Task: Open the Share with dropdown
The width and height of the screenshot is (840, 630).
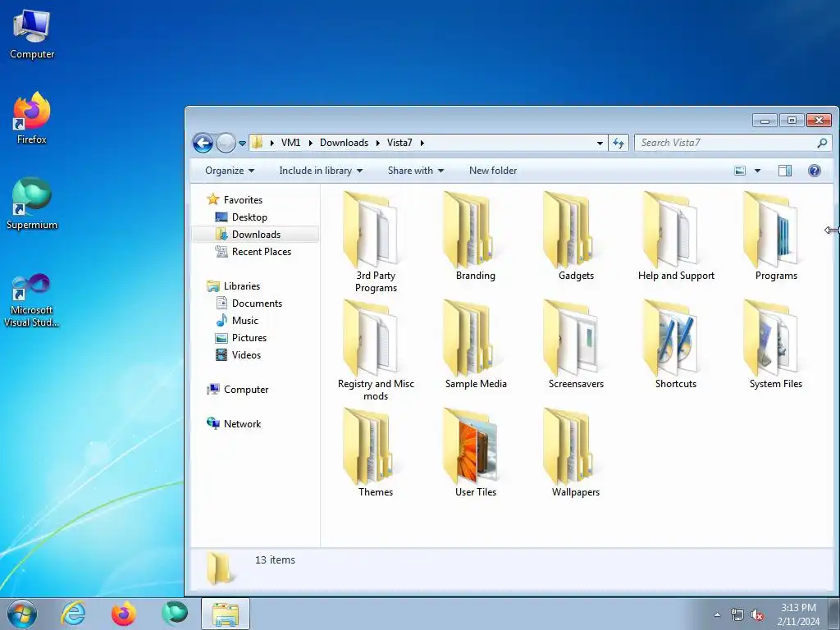Action: (416, 171)
